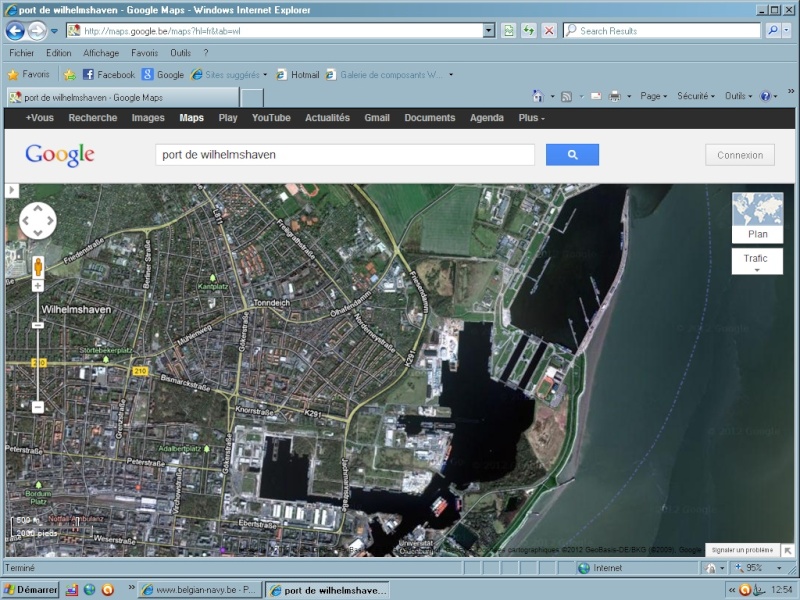The image size is (800, 600).
Task: Click the RSS feeds icon
Action: coord(566,96)
